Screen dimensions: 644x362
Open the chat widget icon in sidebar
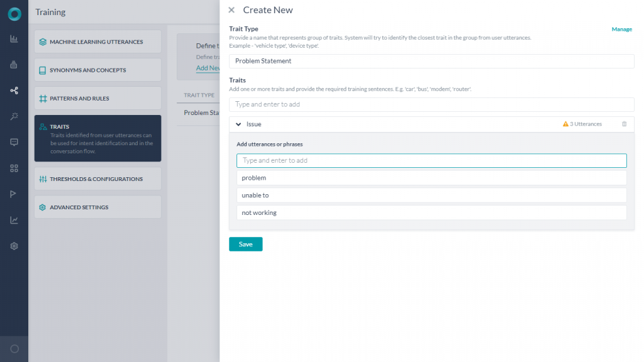[14, 141]
